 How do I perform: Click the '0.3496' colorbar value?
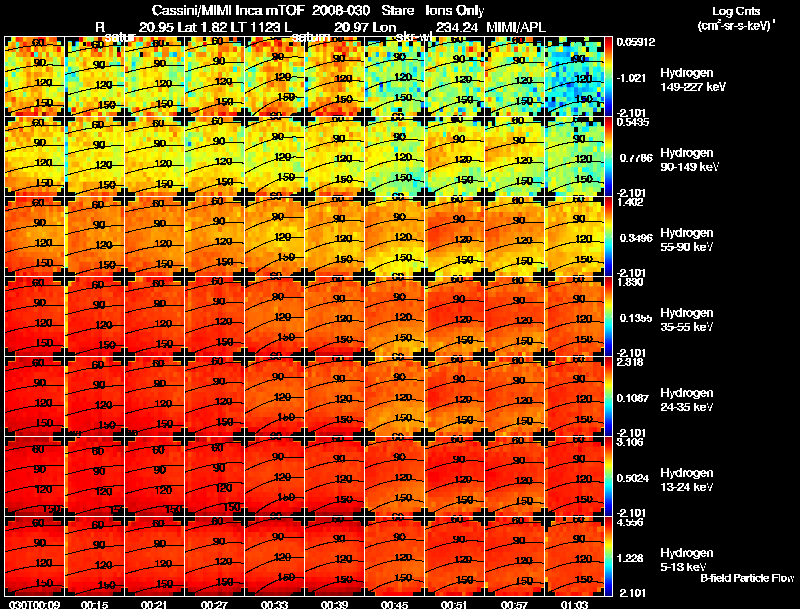coord(636,238)
